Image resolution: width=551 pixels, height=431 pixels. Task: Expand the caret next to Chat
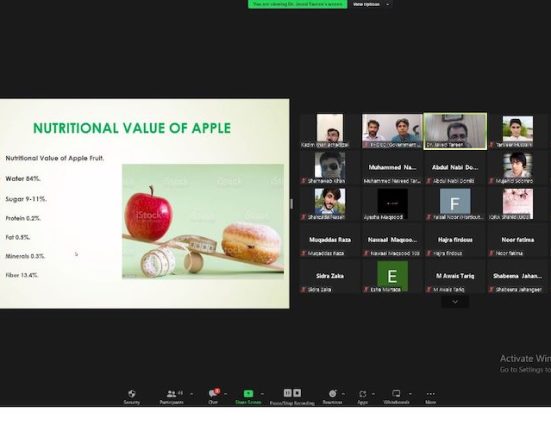point(226,394)
